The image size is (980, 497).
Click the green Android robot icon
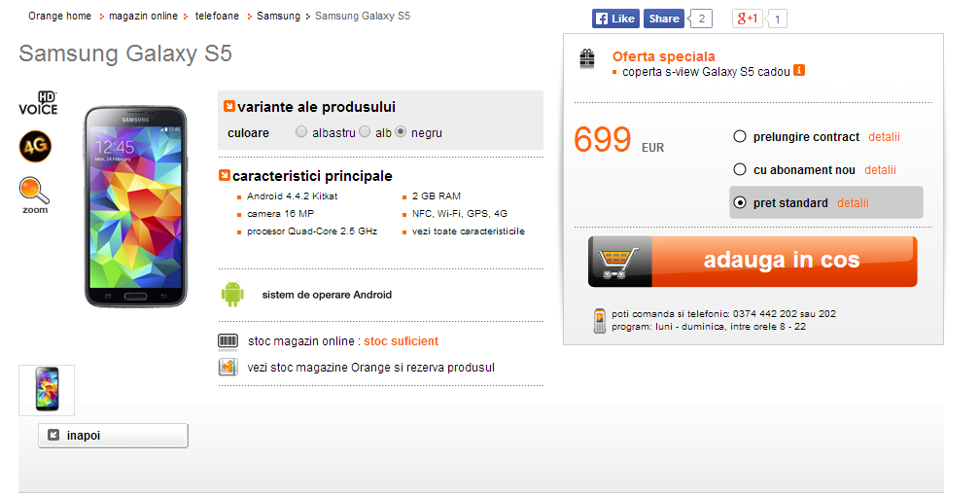pyautogui.click(x=232, y=294)
